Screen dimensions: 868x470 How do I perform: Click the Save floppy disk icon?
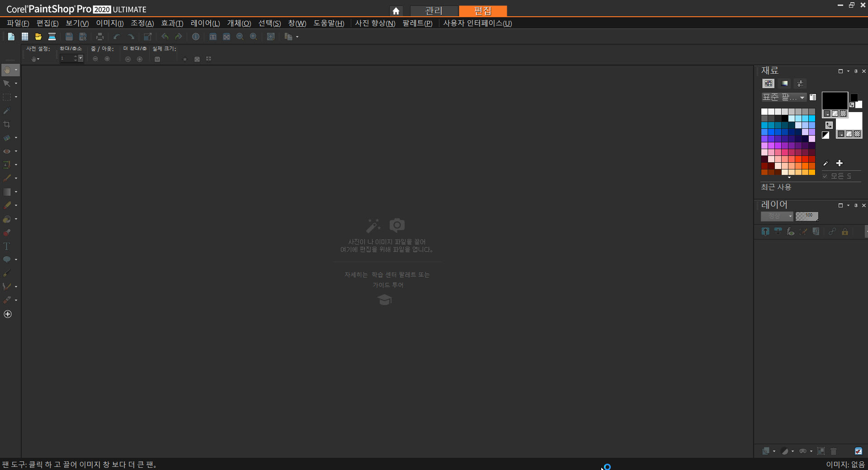(x=69, y=37)
